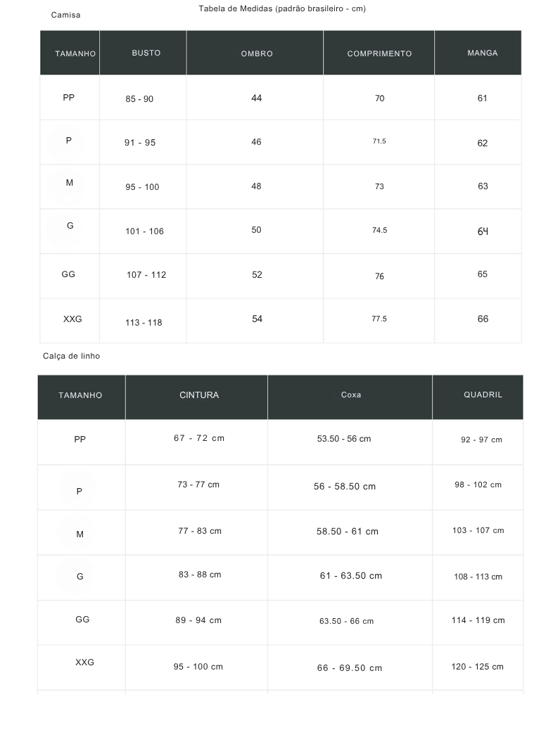This screenshot has width=560, height=737.
Task: Click the BUSTO column header
Action: (x=146, y=53)
